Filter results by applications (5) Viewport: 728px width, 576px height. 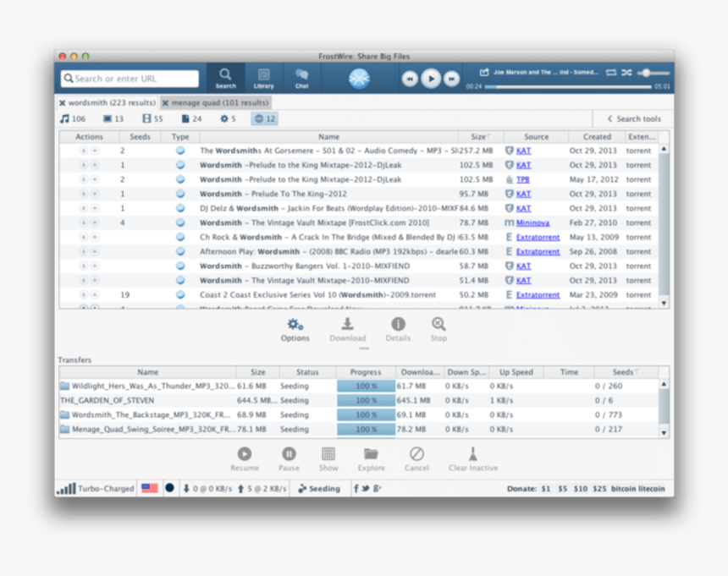click(228, 118)
